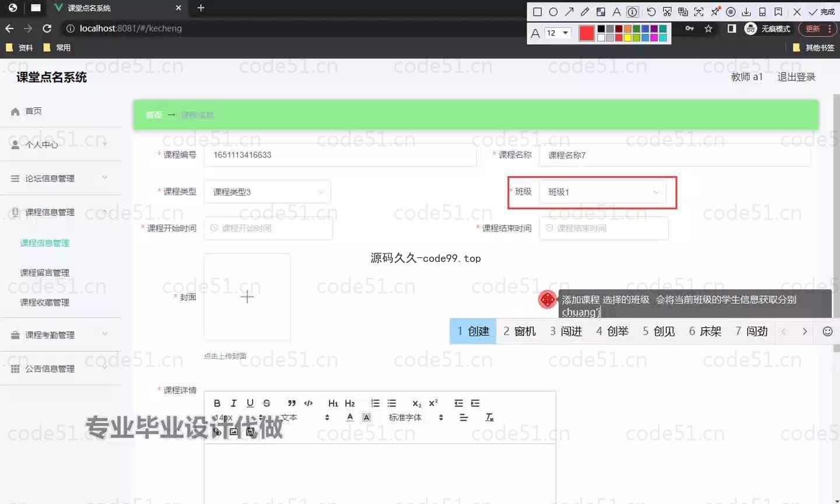Insert a bullet list

click(392, 403)
